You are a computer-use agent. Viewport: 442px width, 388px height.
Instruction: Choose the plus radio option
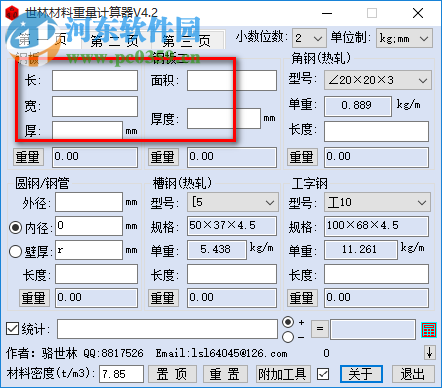288,322
